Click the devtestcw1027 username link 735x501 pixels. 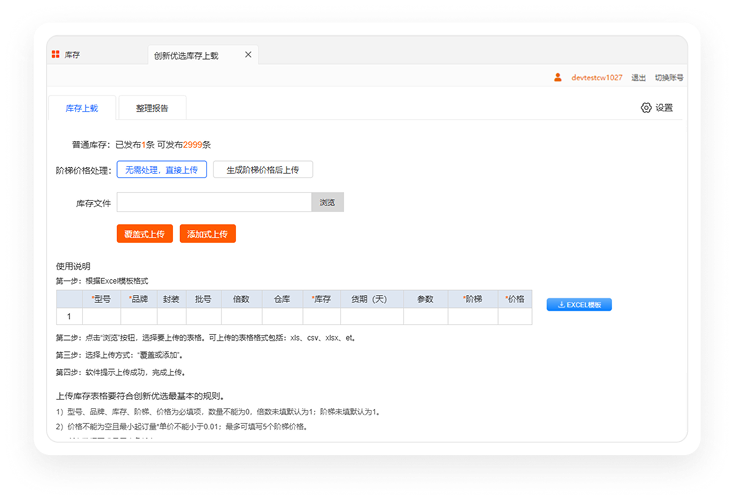597,77
